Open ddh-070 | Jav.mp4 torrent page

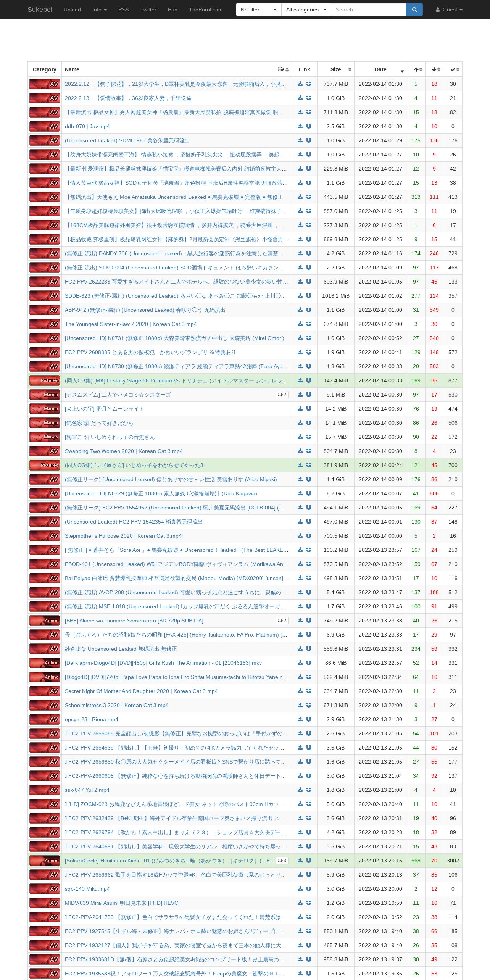click(87, 126)
